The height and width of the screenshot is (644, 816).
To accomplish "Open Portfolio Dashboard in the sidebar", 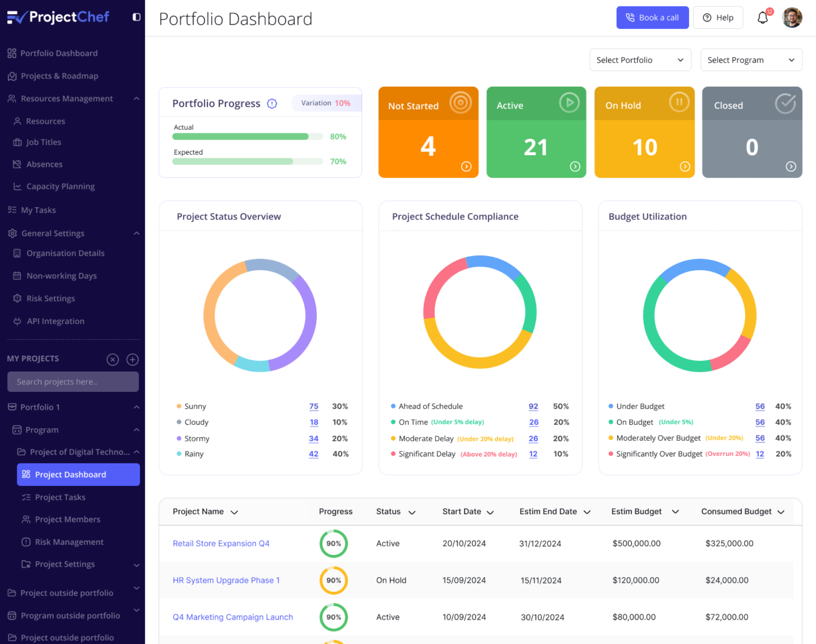I will coord(52,53).
